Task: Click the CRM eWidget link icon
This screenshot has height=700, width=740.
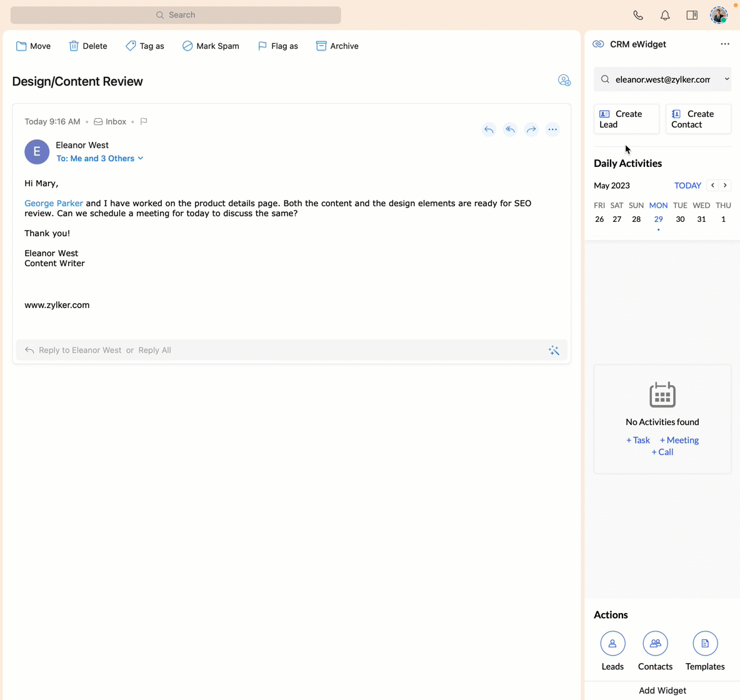Action: 598,44
